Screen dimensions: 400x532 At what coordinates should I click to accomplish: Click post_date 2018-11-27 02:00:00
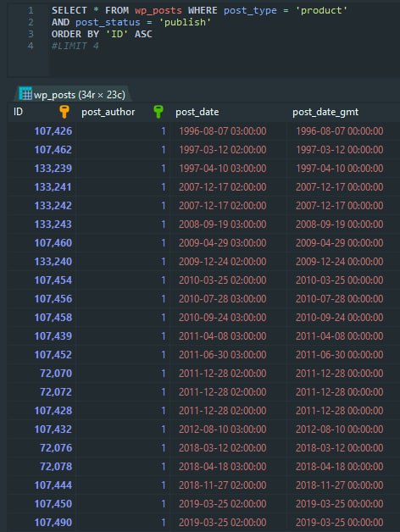[x=223, y=485]
